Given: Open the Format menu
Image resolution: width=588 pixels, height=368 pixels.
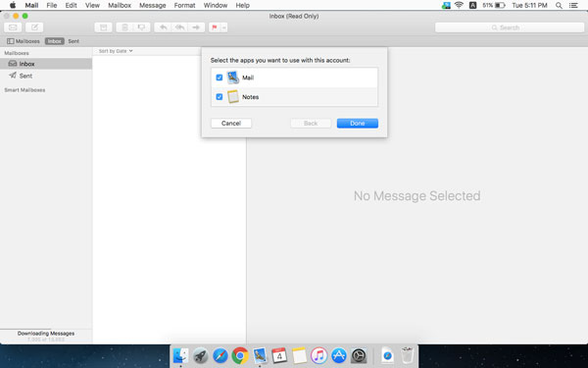Looking at the screenshot, I should 184,5.
